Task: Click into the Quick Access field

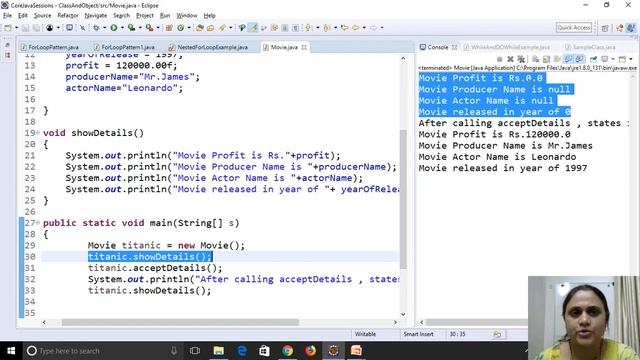Action: (x=574, y=28)
